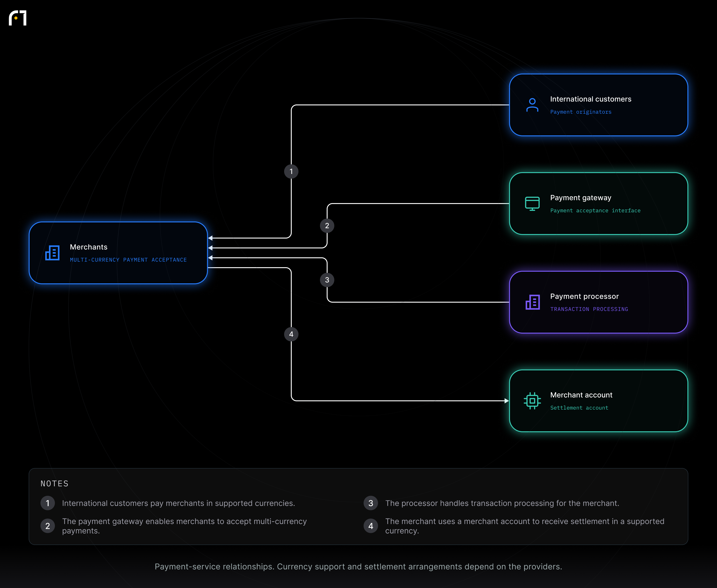
Task: Click the "NOTES" heading
Action: click(x=54, y=484)
